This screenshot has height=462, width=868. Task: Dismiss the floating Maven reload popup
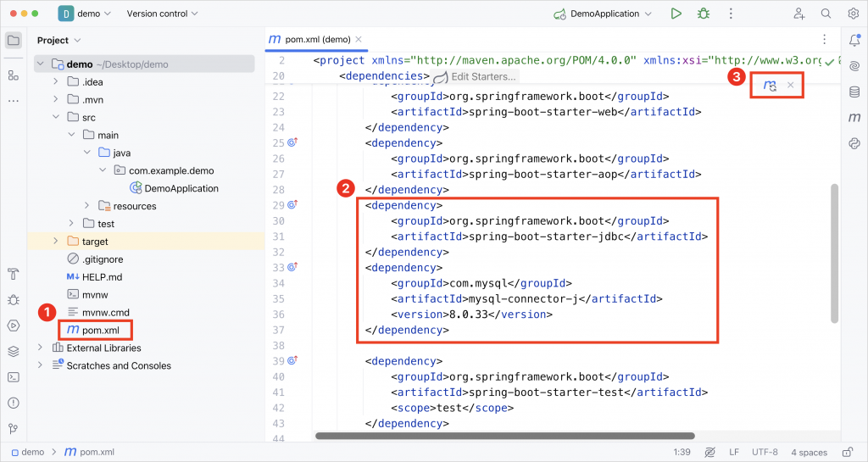(791, 86)
